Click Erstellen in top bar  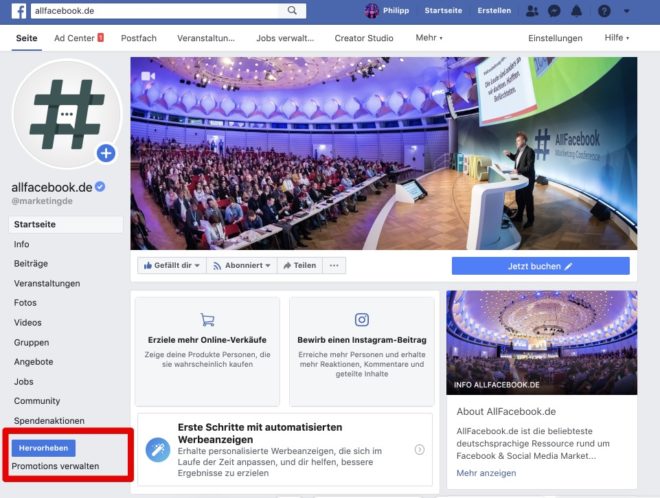(x=494, y=11)
